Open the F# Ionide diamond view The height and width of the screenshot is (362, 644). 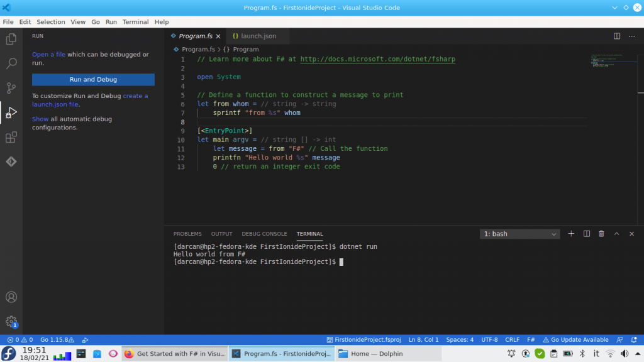point(11,162)
